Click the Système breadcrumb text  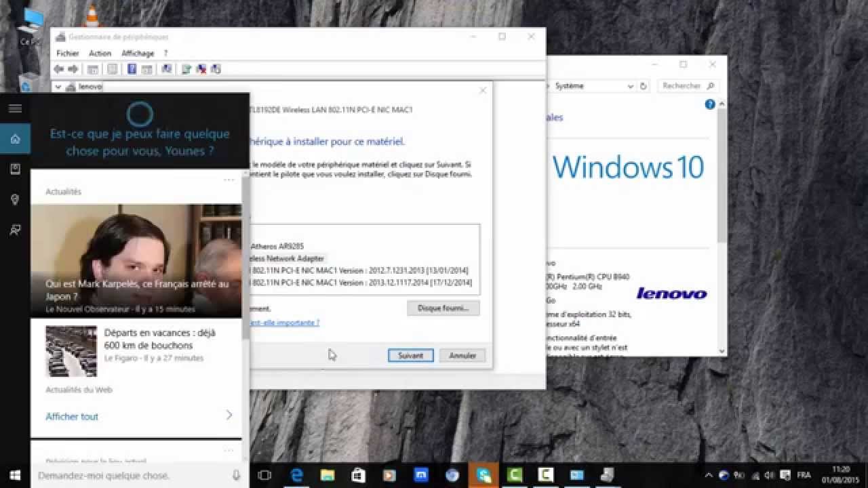[569, 86]
